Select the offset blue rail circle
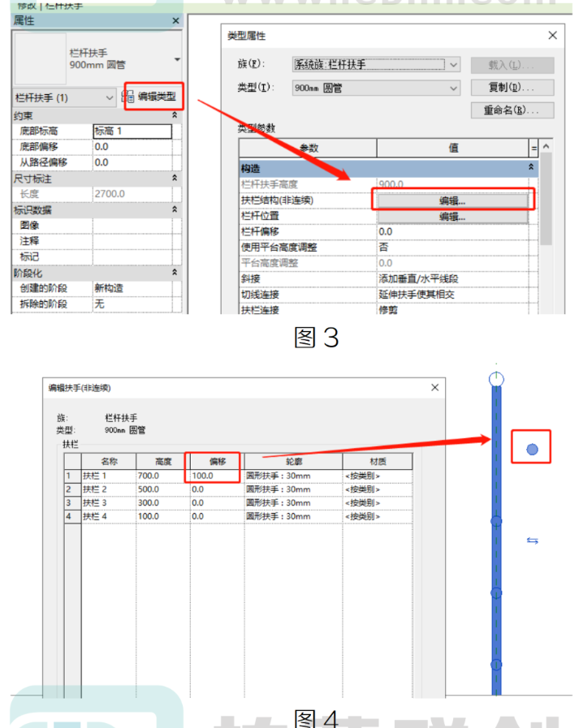 533,449
